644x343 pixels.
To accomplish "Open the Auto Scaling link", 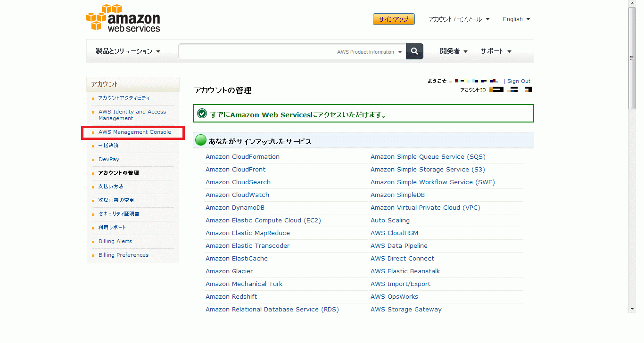I will click(x=390, y=220).
